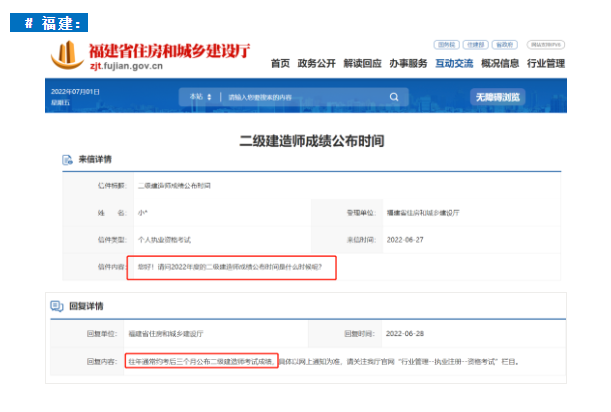This screenshot has width=611, height=412.
Task: Open the 办事服务 menu item
Action: pos(408,63)
